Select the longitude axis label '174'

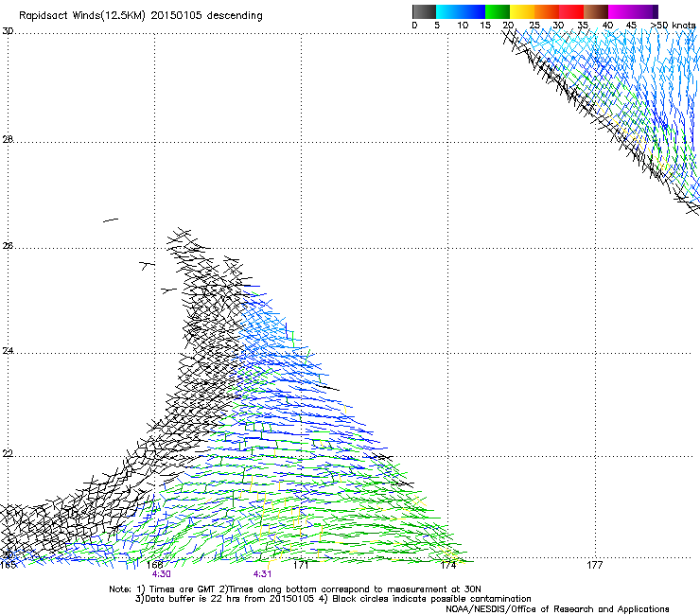coord(448,566)
